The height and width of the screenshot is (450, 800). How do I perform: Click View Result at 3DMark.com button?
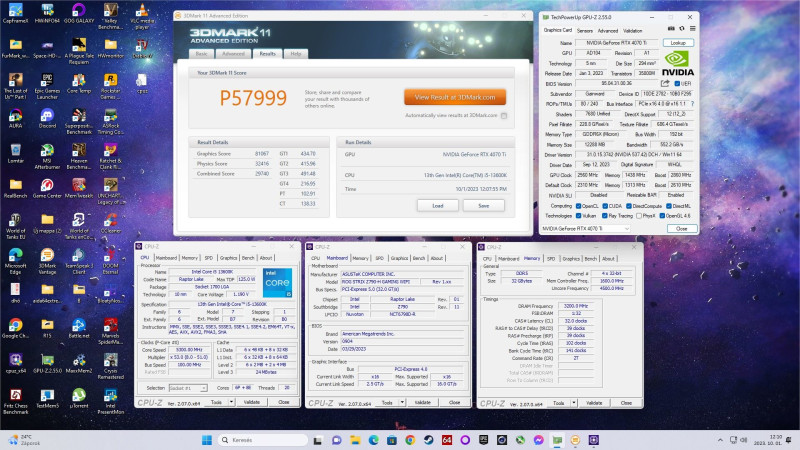pyautogui.click(x=455, y=97)
